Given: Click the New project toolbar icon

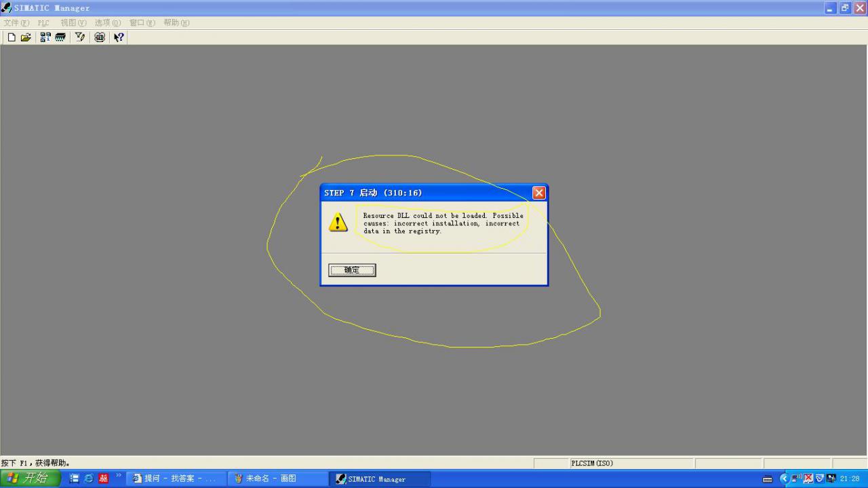Looking at the screenshot, I should tap(12, 37).
